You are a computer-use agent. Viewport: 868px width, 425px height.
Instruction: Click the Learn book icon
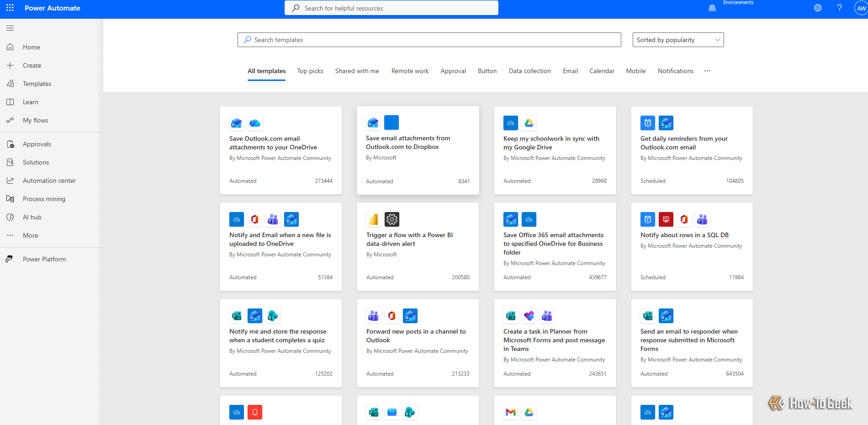click(x=10, y=102)
